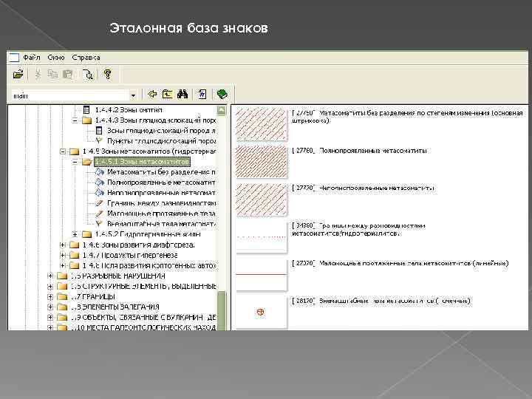Select the 27770 dashed hatch swatch
Viewport: 532px width, 399px height.
coord(262,199)
